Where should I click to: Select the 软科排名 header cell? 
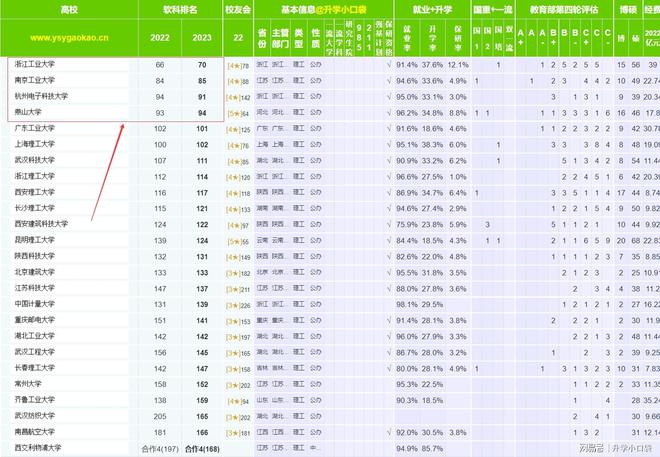coord(180,9)
